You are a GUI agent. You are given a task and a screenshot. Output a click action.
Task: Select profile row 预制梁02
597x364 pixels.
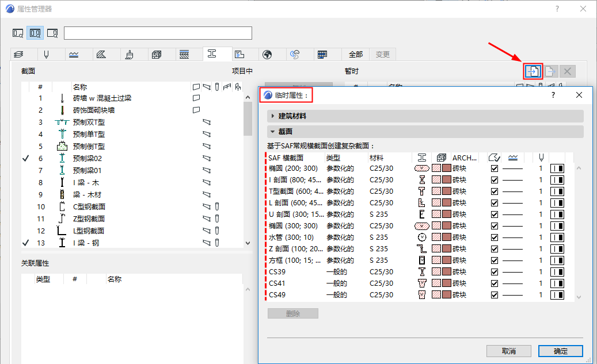[132, 159]
